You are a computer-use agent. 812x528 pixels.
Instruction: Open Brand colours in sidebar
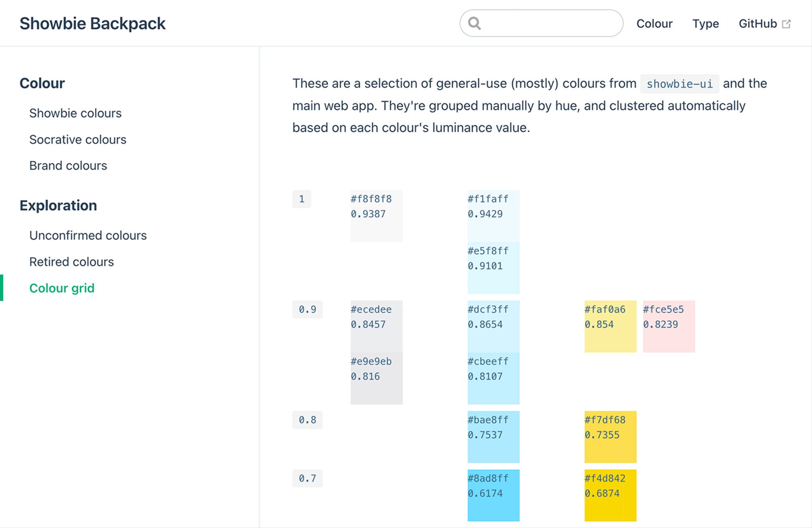tap(68, 166)
